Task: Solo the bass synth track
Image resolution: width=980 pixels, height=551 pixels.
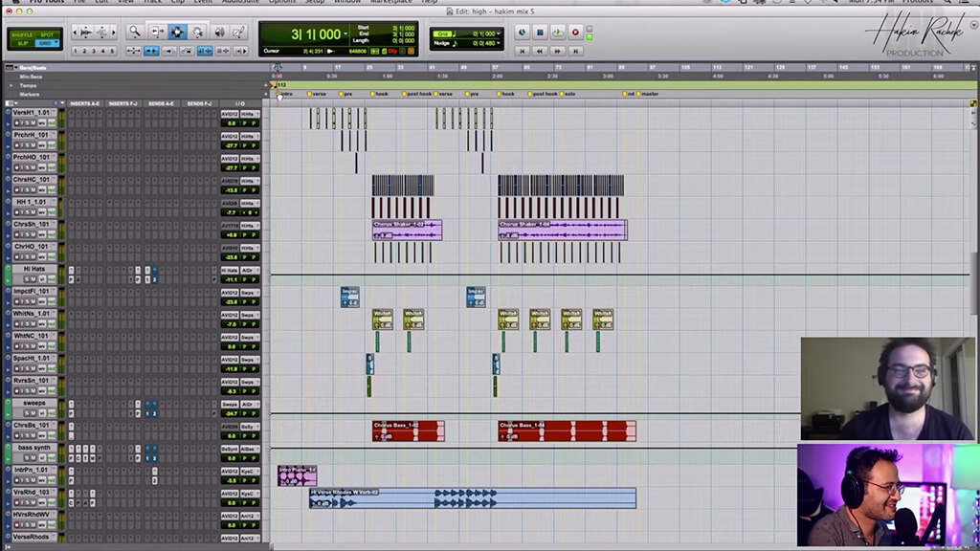Action: coord(25,458)
